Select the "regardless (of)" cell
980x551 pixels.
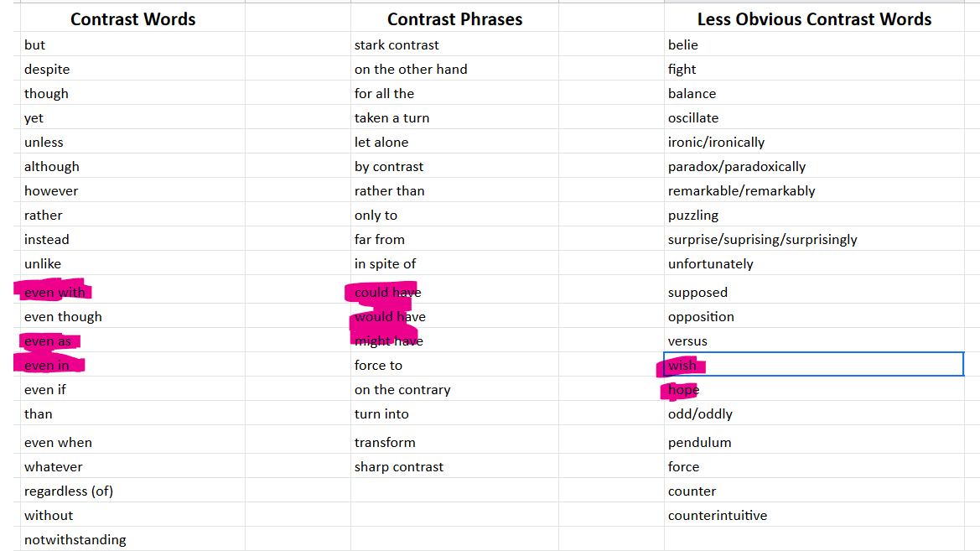(69, 491)
